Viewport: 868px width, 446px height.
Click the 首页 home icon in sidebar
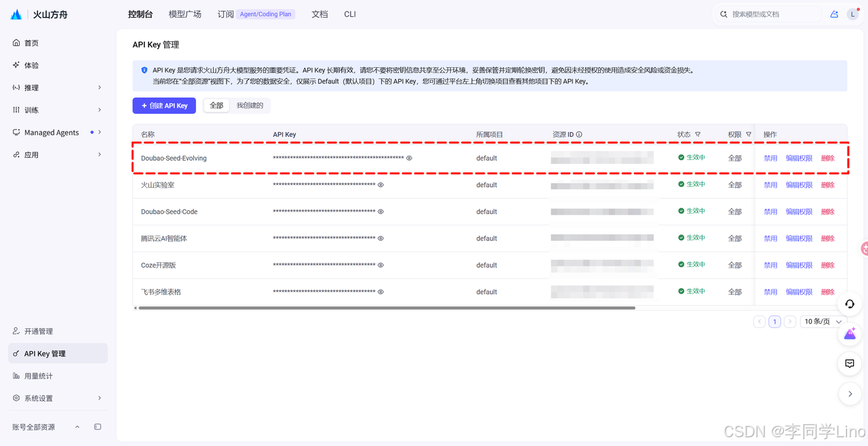[x=16, y=43]
